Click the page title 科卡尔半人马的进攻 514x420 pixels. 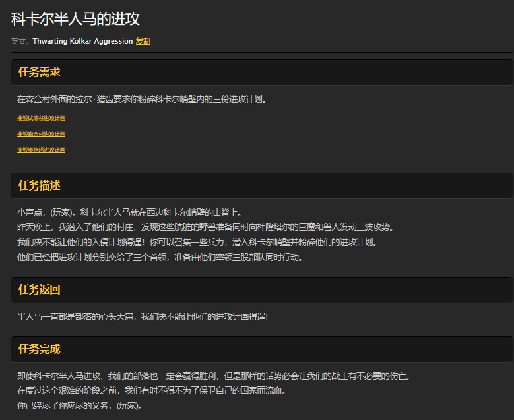click(75, 19)
